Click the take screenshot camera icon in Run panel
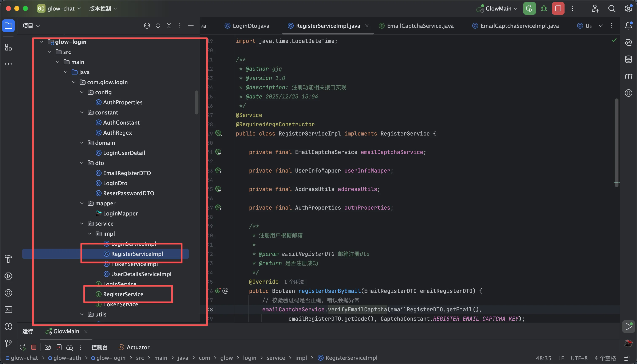Image resolution: width=637 pixels, height=364 pixels. click(x=48, y=347)
